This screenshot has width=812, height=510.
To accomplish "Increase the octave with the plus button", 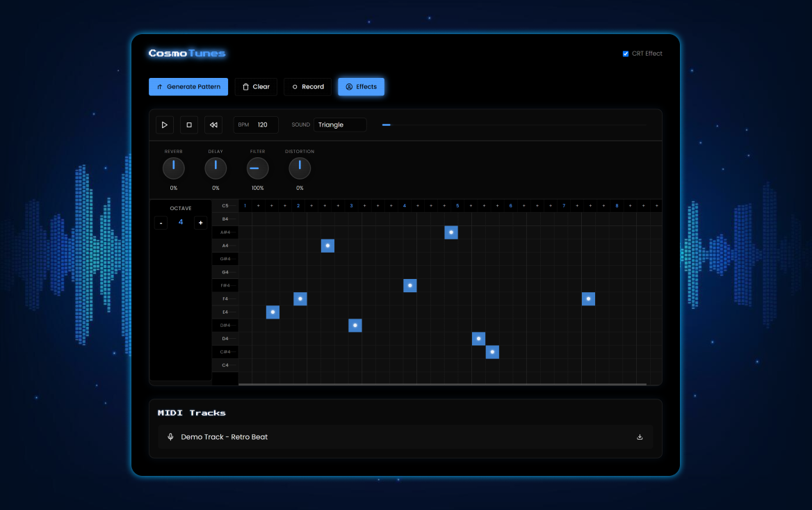I will (x=201, y=223).
